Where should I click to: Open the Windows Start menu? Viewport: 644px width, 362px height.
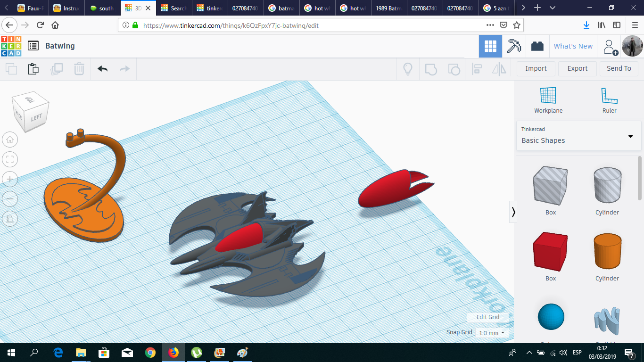click(x=11, y=353)
